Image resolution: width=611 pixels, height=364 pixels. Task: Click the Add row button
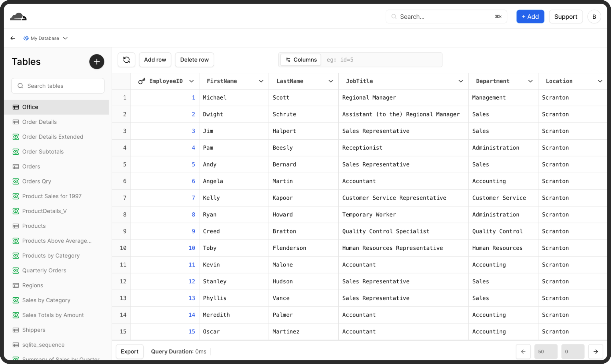pyautogui.click(x=155, y=60)
